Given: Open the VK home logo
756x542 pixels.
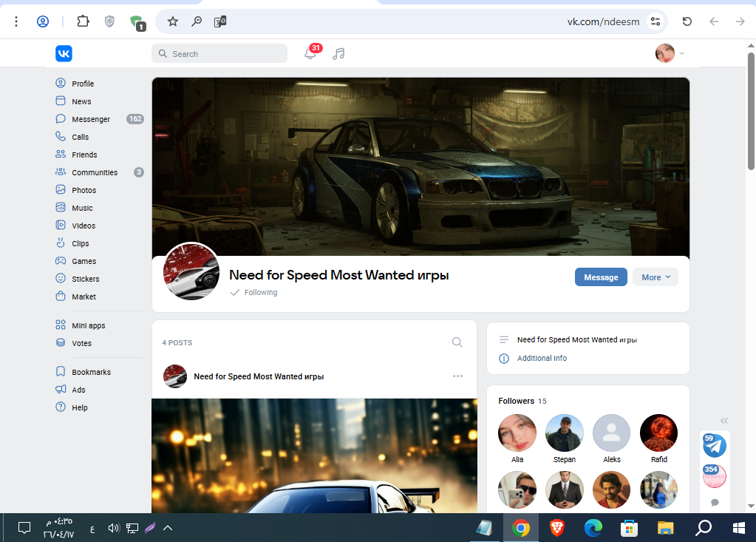Looking at the screenshot, I should coord(64,53).
